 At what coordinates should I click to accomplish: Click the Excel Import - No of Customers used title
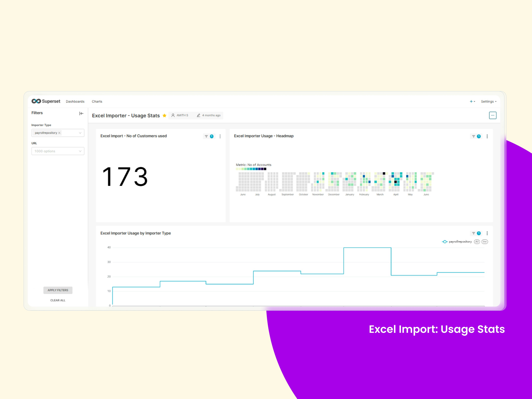(x=133, y=136)
